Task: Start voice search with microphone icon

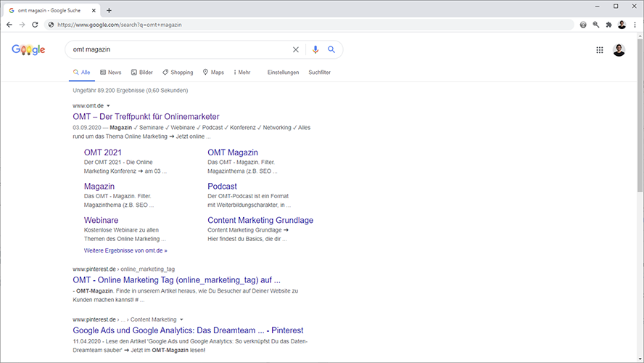Action: [315, 50]
